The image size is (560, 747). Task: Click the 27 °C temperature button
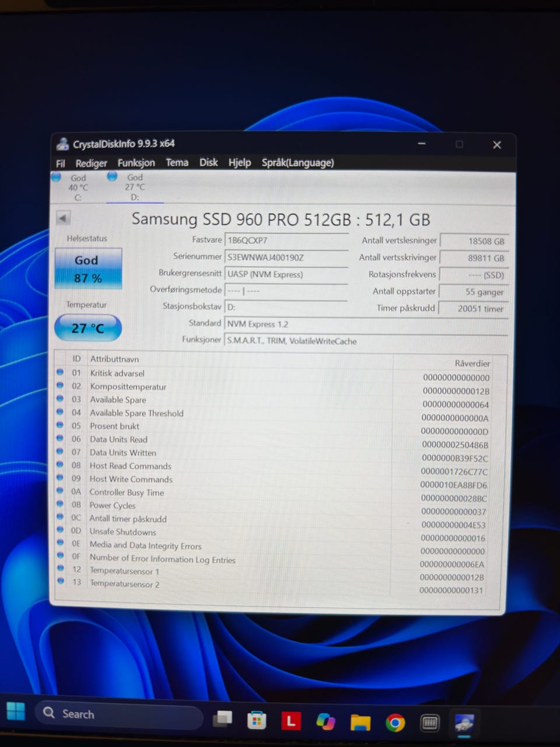pyautogui.click(x=88, y=328)
